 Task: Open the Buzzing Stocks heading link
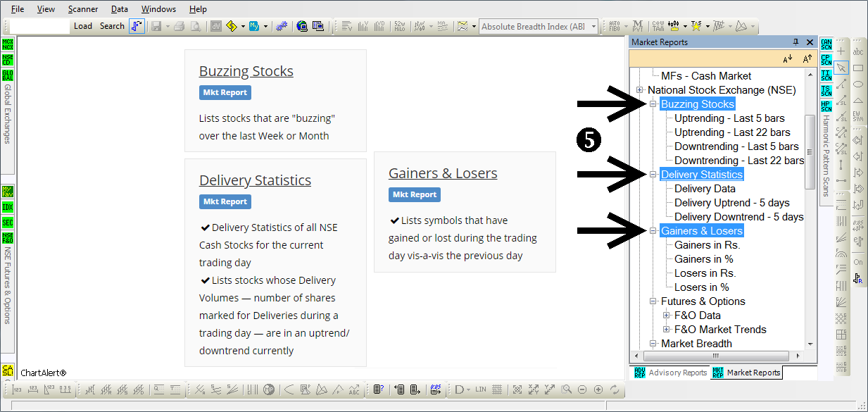[246, 71]
